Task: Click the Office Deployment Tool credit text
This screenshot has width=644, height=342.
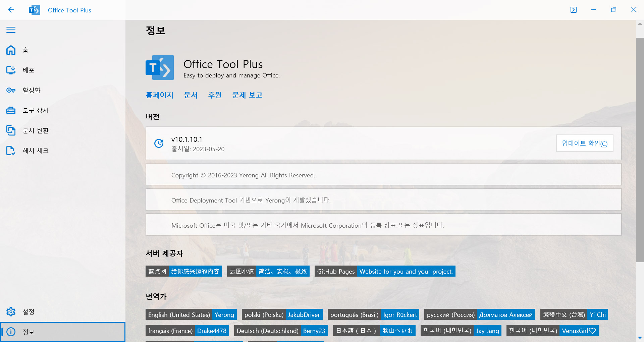Action: [x=251, y=200]
